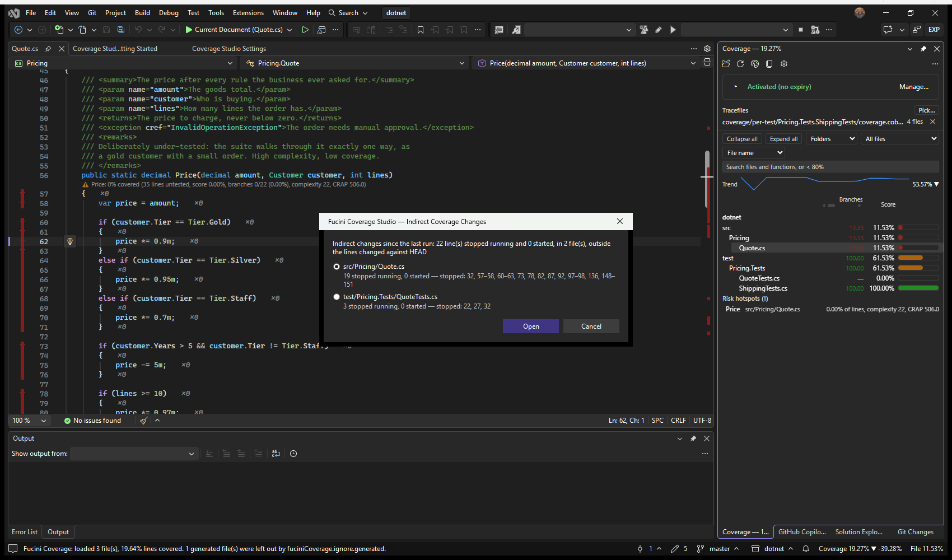Pin the Coverage panel with pushpin icon
This screenshot has width=952, height=560.
tap(923, 49)
